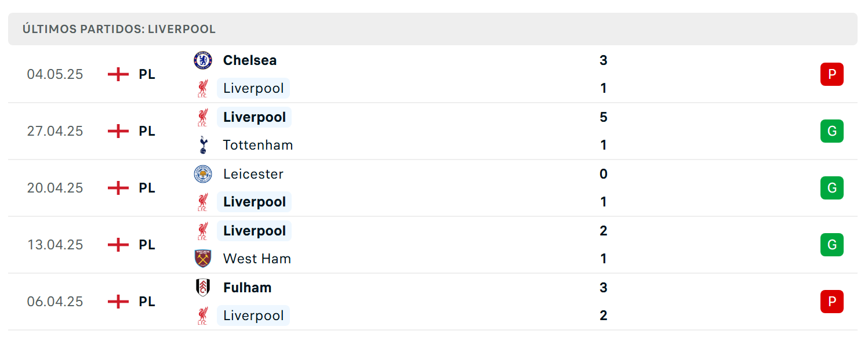Click the Tottenham club crest

(x=203, y=145)
